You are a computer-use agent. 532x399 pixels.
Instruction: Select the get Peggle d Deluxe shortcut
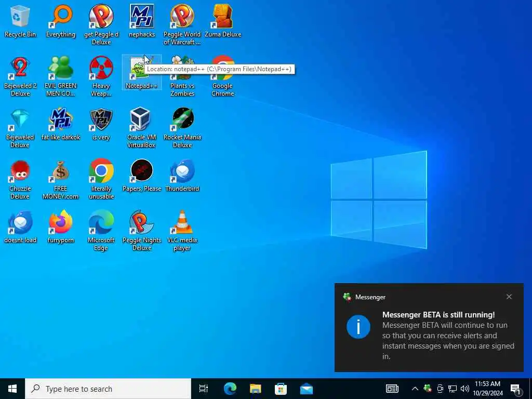coord(101,24)
